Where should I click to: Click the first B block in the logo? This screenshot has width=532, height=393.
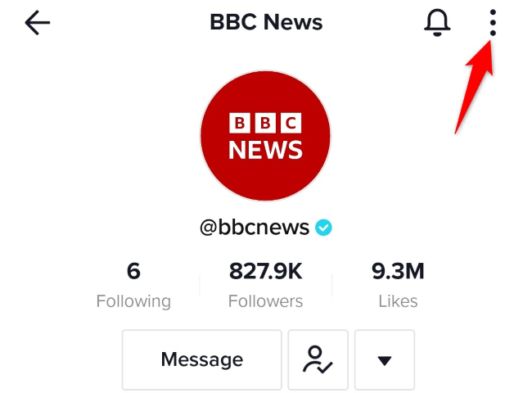click(240, 123)
